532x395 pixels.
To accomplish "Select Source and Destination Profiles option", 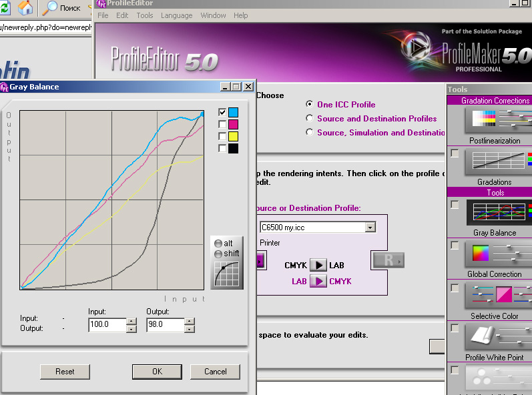I will pyautogui.click(x=309, y=118).
